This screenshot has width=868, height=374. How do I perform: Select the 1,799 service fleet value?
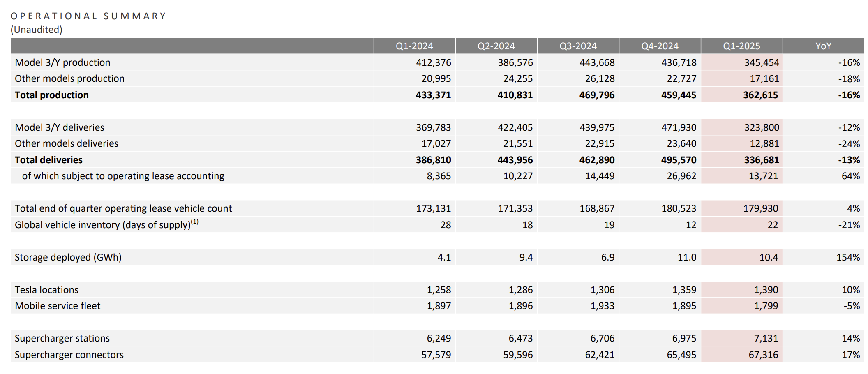766,306
